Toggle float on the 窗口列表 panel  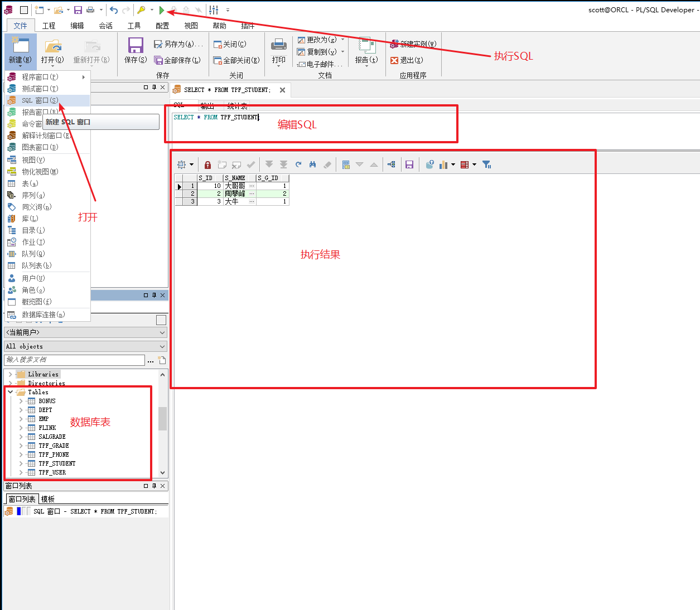point(146,486)
